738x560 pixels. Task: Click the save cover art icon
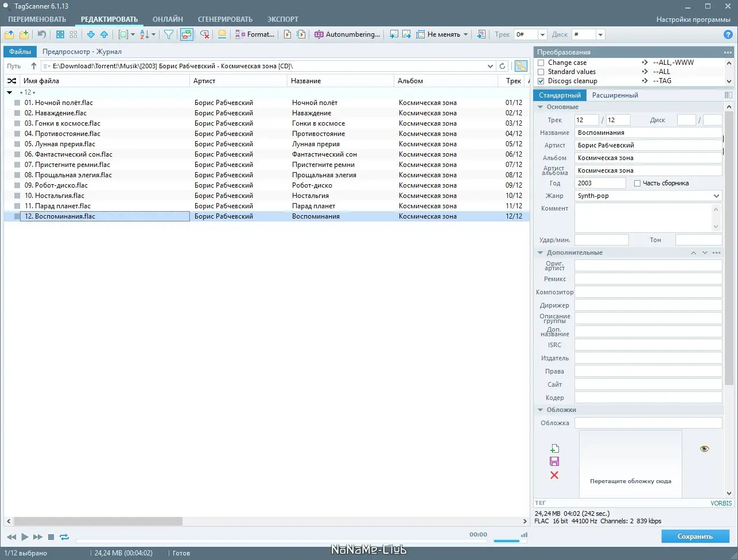pyautogui.click(x=554, y=461)
